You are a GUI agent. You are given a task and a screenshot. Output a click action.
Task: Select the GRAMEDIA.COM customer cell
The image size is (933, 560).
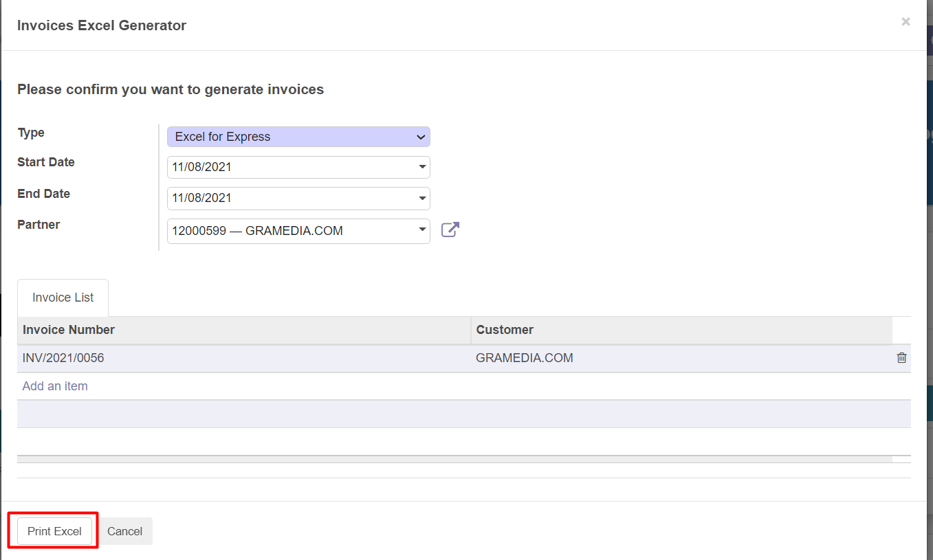click(681, 358)
